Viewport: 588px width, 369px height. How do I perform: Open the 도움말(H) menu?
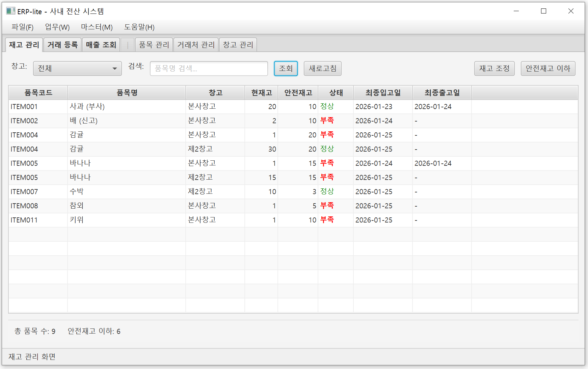[x=139, y=27]
